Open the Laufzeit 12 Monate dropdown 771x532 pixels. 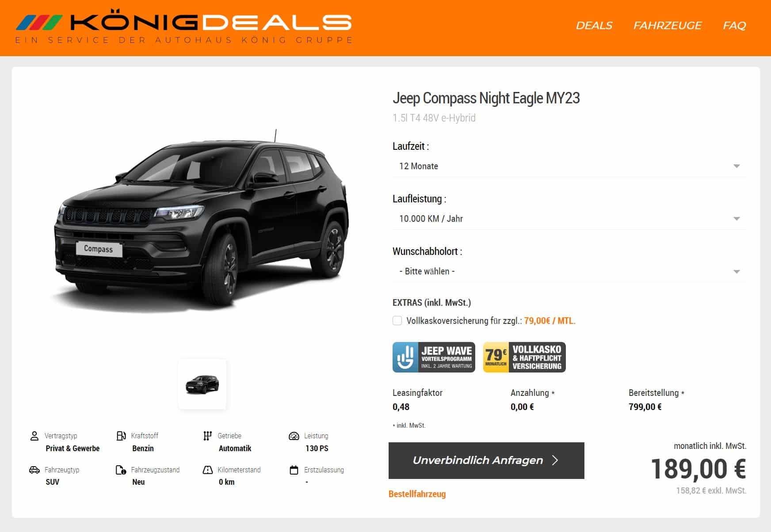(569, 166)
